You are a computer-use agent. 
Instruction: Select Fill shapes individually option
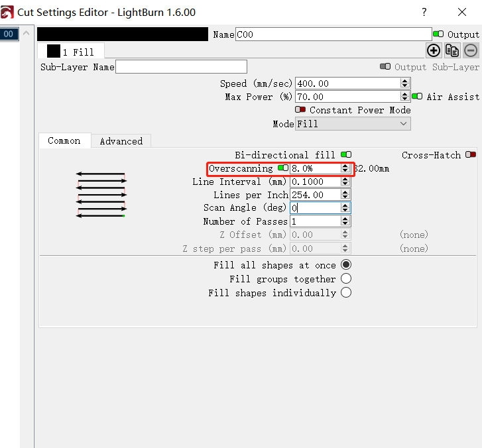click(346, 292)
